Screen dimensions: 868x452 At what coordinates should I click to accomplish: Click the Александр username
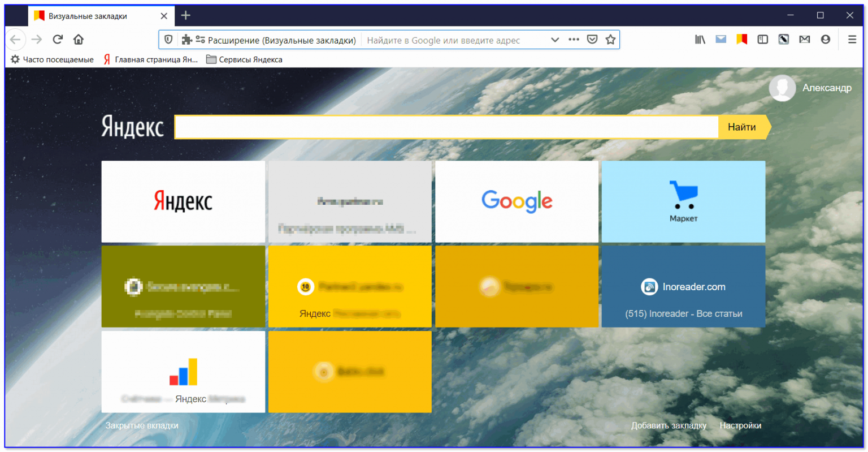pyautogui.click(x=827, y=88)
